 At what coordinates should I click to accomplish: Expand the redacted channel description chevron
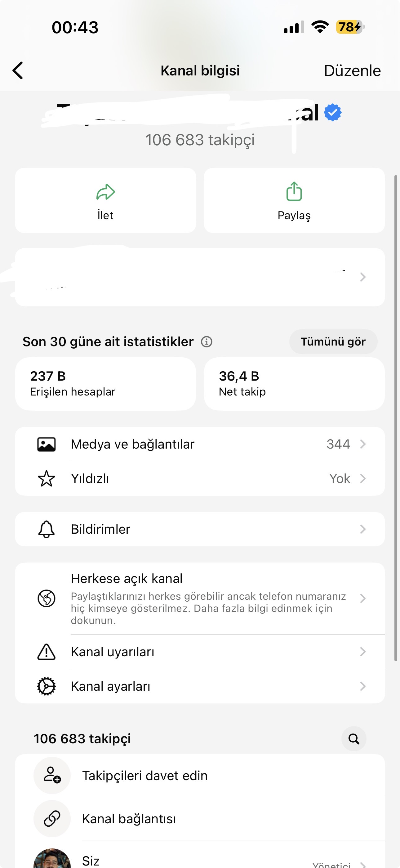(362, 277)
